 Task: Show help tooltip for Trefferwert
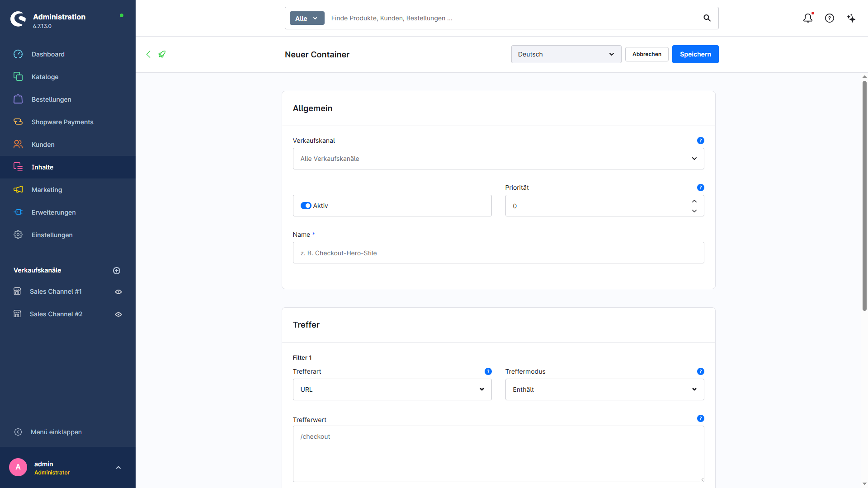pos(701,418)
